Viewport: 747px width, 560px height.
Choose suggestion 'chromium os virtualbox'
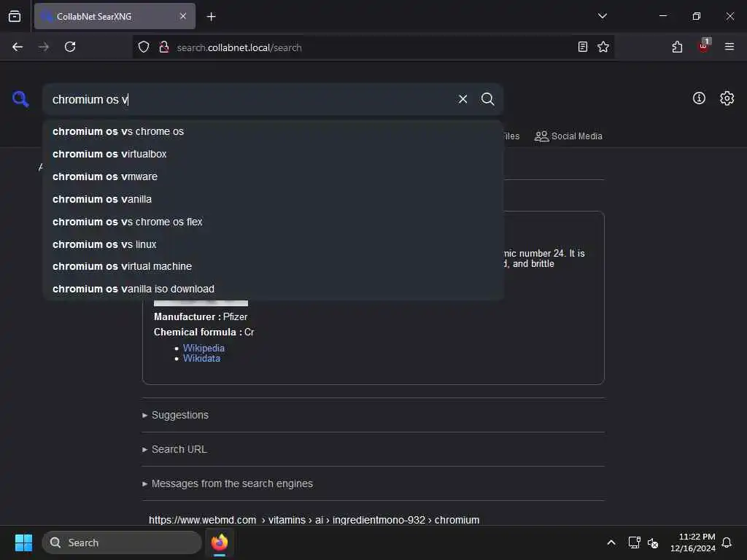273,154
